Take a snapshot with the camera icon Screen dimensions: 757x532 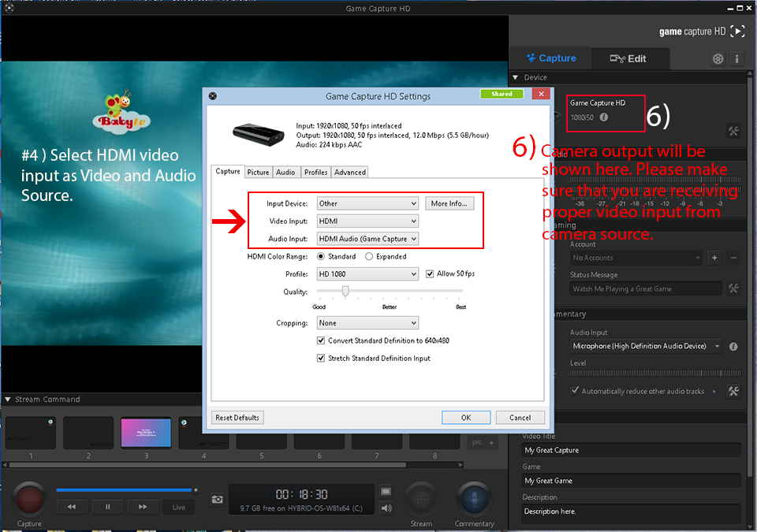click(218, 499)
